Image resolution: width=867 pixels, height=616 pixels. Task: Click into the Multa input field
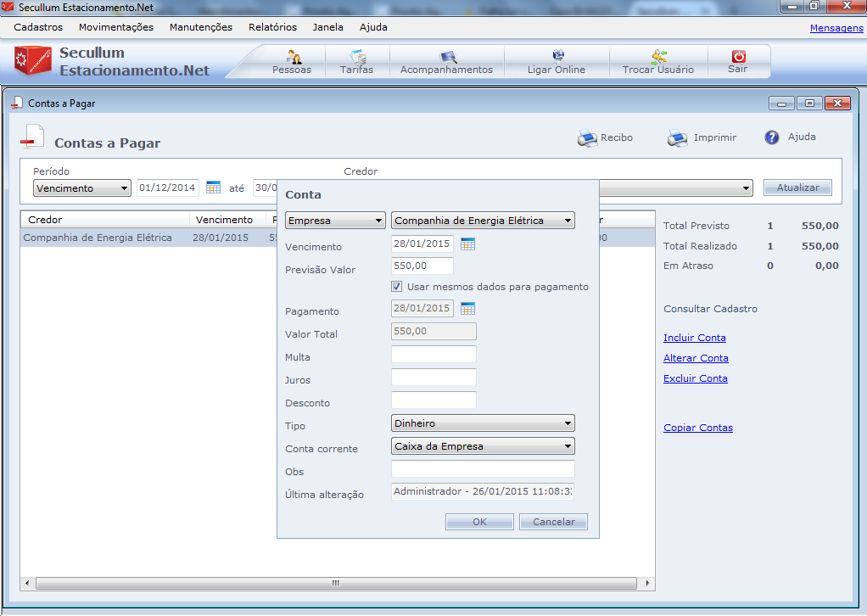433,355
